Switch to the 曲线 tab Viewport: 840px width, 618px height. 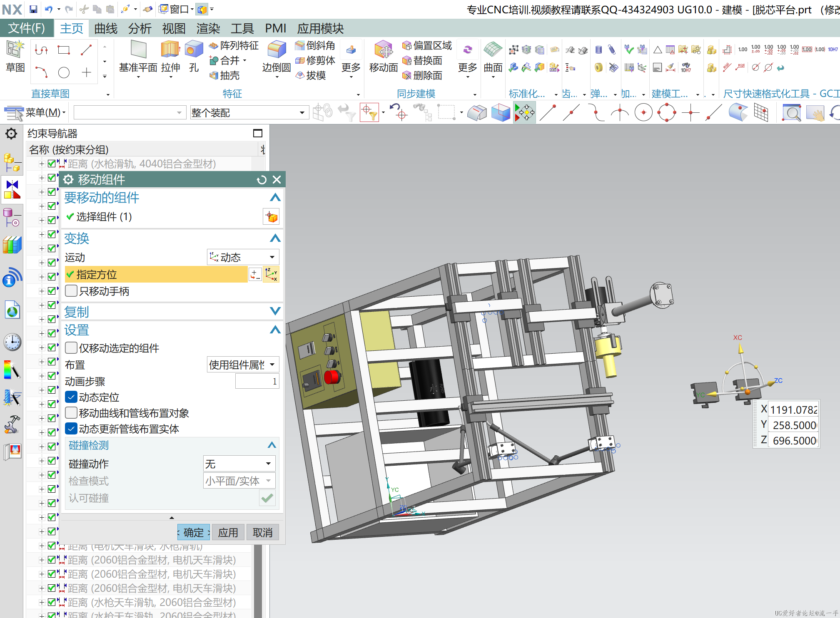pos(106,28)
